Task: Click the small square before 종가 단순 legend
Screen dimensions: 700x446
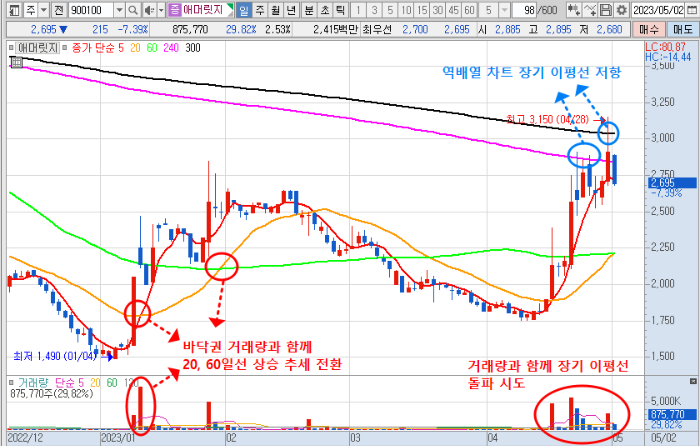Action: (65, 48)
